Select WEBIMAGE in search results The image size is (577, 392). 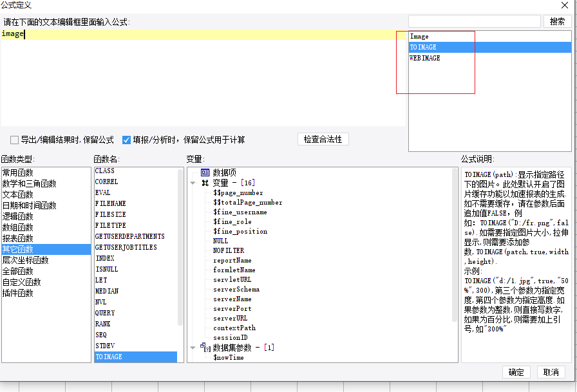(490, 58)
